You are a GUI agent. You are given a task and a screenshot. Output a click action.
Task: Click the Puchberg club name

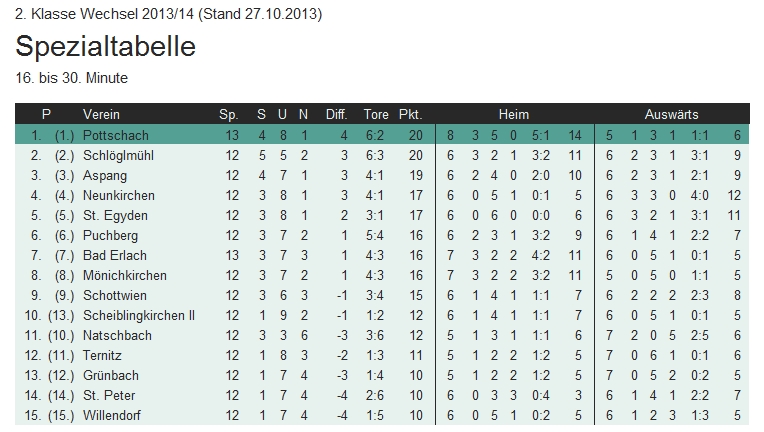point(110,235)
